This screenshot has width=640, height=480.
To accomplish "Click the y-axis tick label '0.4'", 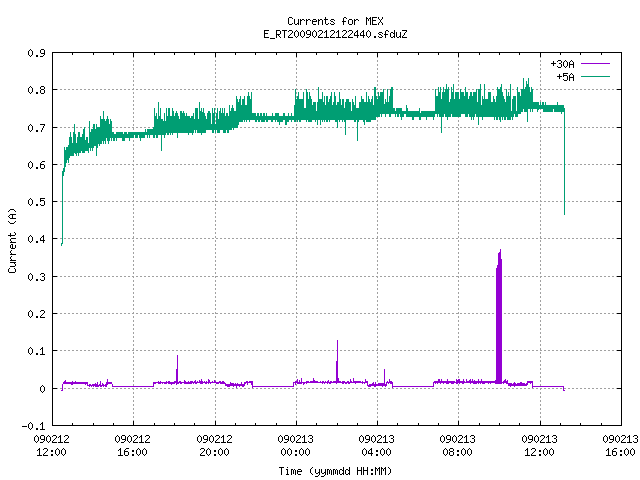I will coord(37,239).
